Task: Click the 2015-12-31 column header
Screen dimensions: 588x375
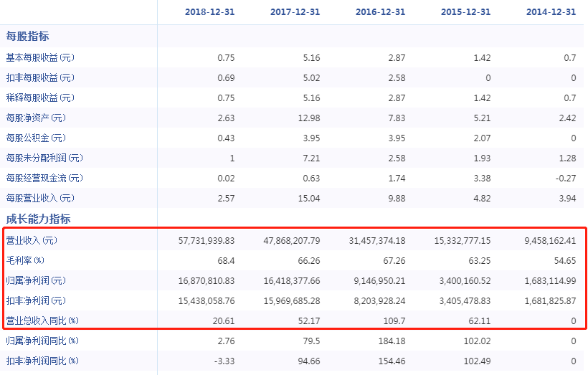Action: (466, 12)
